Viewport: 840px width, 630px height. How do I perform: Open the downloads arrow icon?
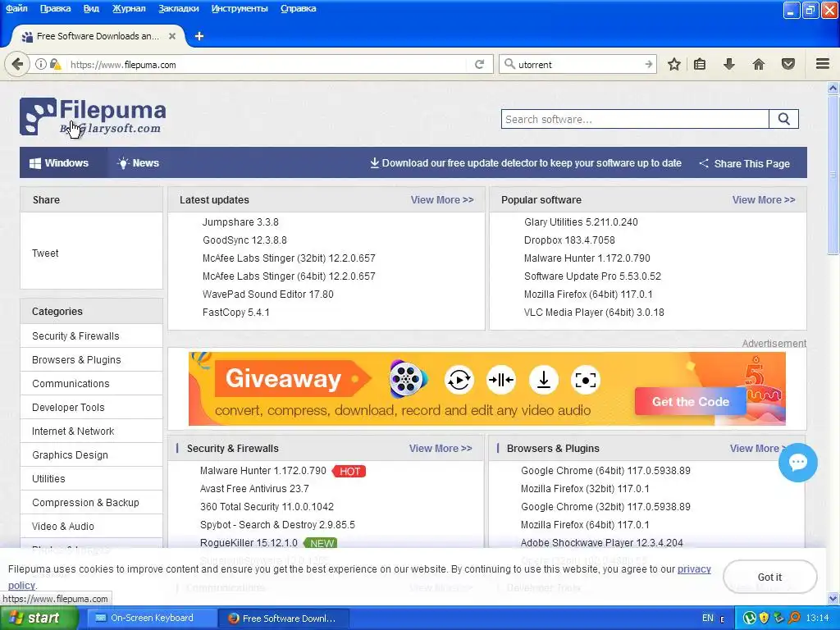pyautogui.click(x=729, y=64)
